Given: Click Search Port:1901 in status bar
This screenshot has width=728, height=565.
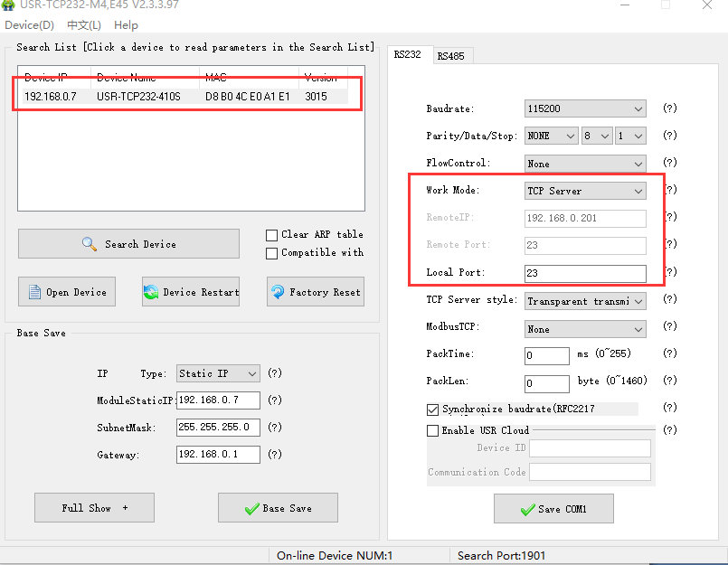Looking at the screenshot, I should (501, 555).
